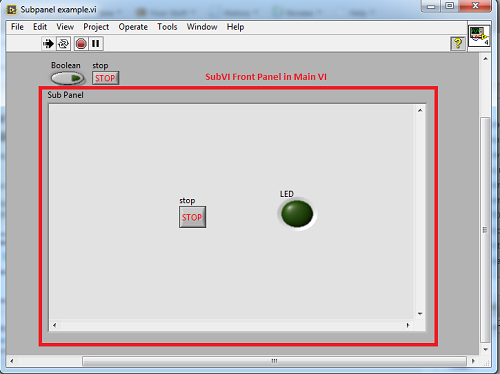Viewport: 500px width, 374px height.
Task: Click the VI connector pane icon
Action: tap(479, 36)
